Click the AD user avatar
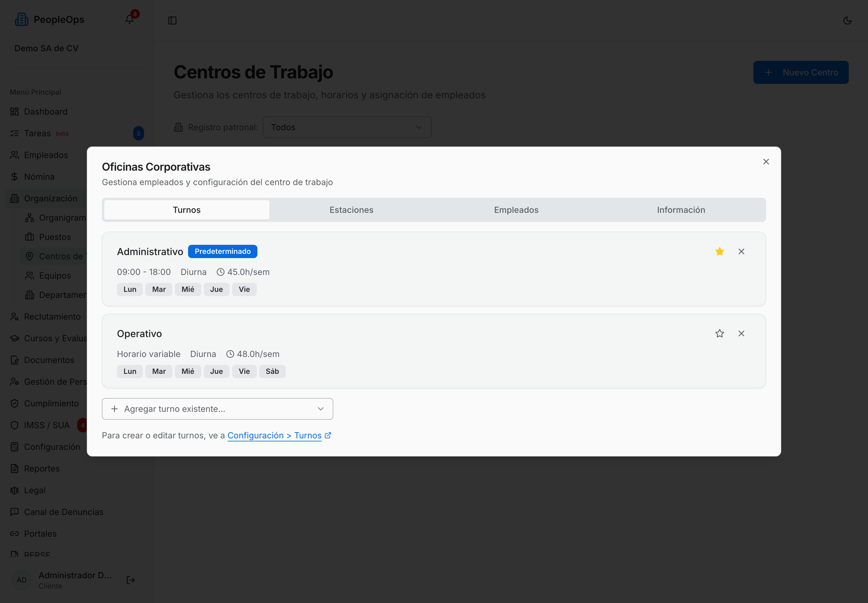The image size is (868, 603). [21, 580]
